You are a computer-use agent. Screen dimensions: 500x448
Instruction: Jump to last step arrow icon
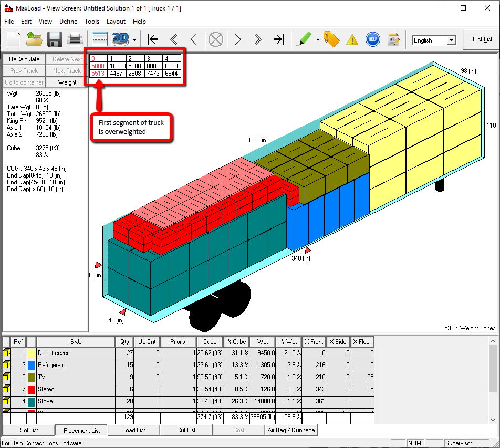(x=278, y=39)
